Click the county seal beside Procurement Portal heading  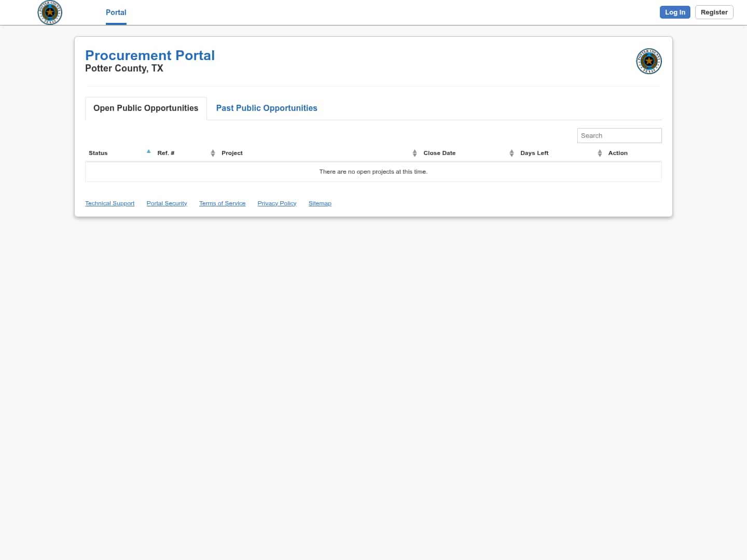coord(649,61)
